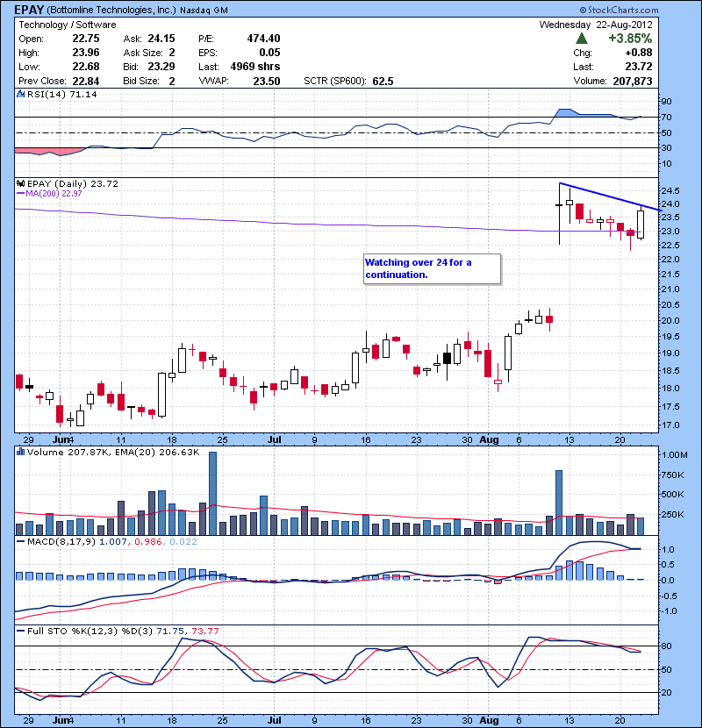Click the header Volume value 207,873
This screenshot has height=728, width=702.
633,82
